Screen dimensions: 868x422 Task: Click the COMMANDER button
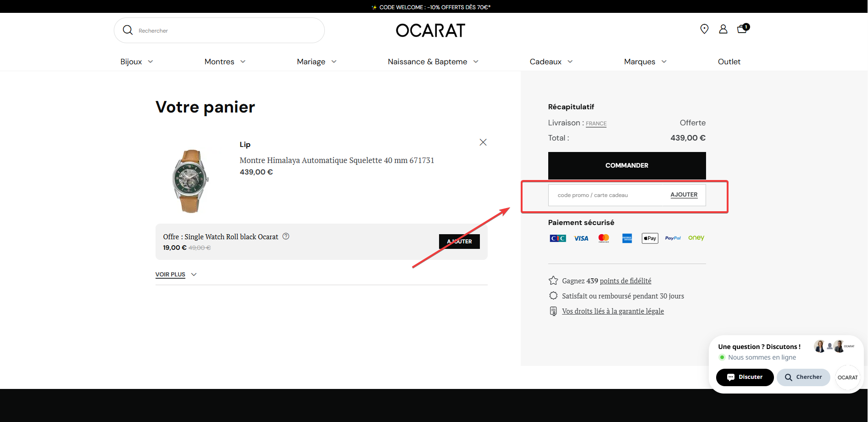[627, 165]
